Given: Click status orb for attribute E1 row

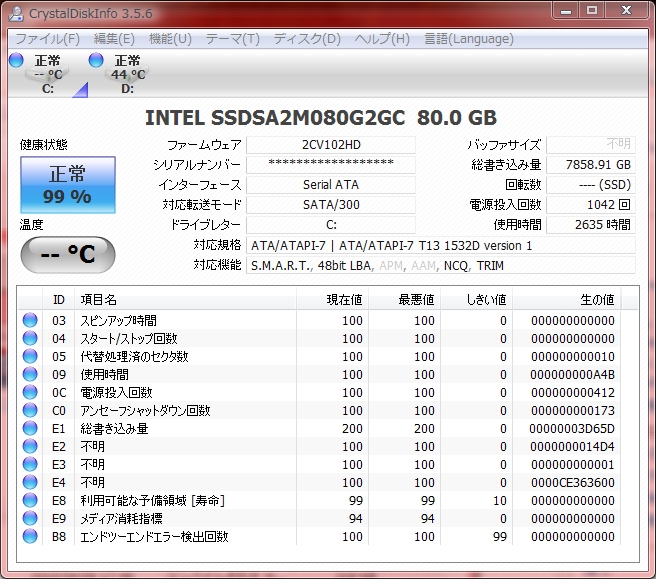Looking at the screenshot, I should point(30,429).
